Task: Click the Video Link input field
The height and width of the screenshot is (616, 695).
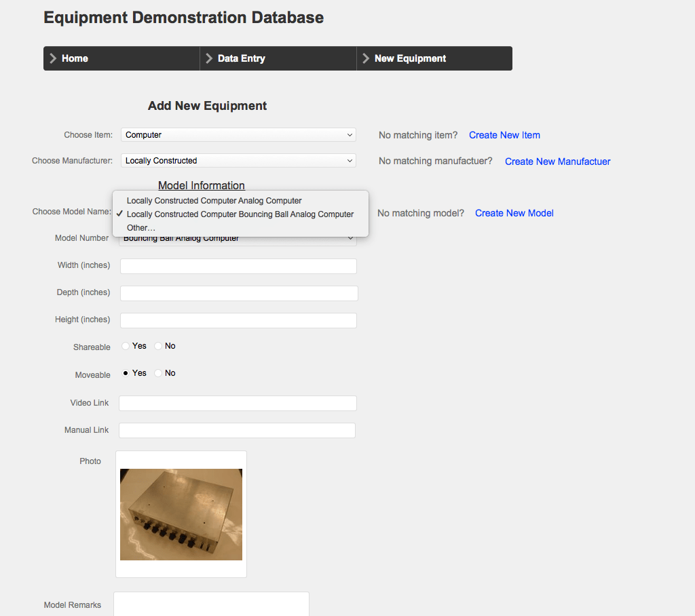Action: pyautogui.click(x=238, y=402)
